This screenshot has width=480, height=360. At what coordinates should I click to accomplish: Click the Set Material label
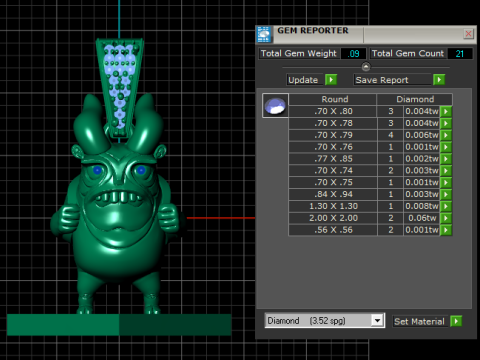[x=419, y=321]
